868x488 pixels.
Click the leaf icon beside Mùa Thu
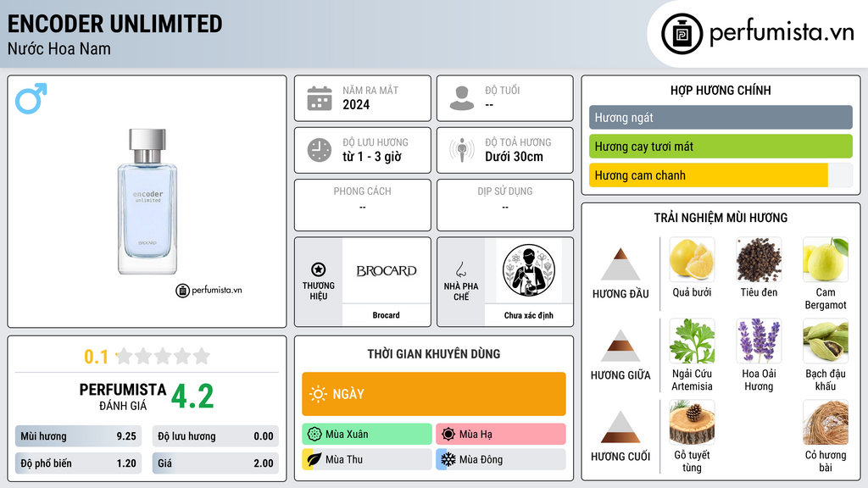coord(314,459)
